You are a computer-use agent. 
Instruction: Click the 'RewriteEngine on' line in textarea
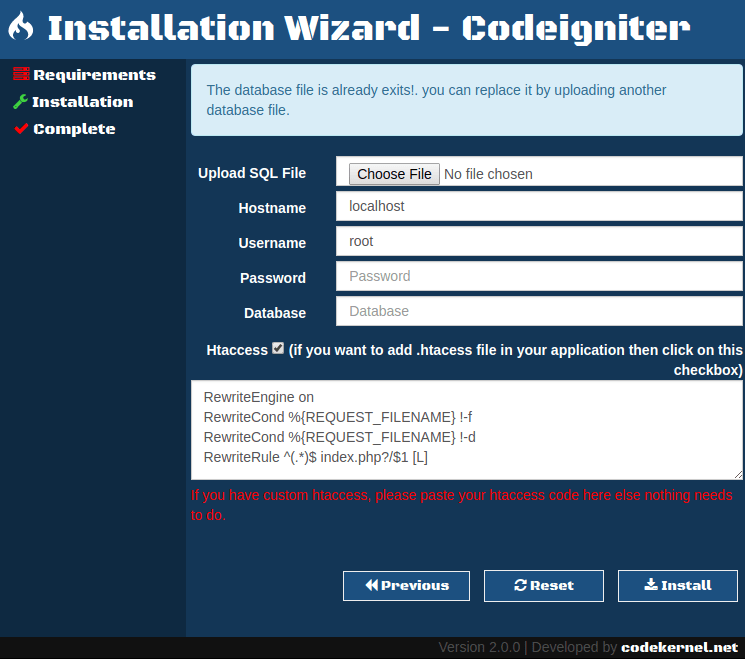(258, 397)
